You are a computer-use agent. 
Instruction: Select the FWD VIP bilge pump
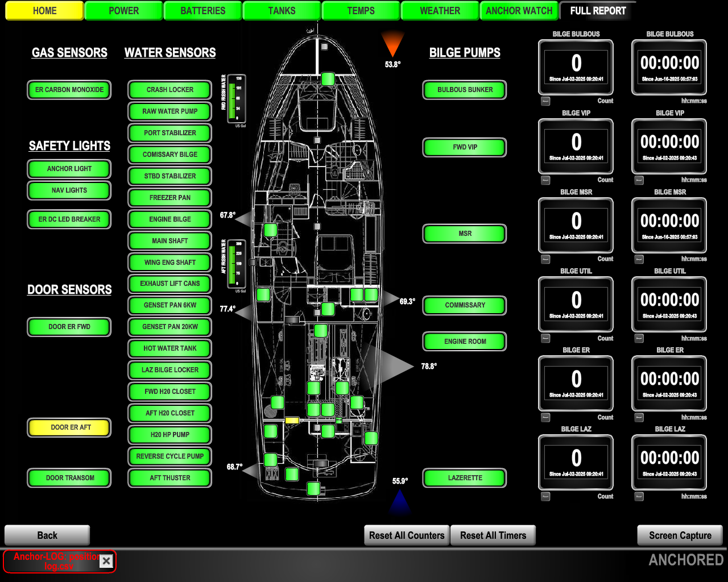(x=465, y=147)
